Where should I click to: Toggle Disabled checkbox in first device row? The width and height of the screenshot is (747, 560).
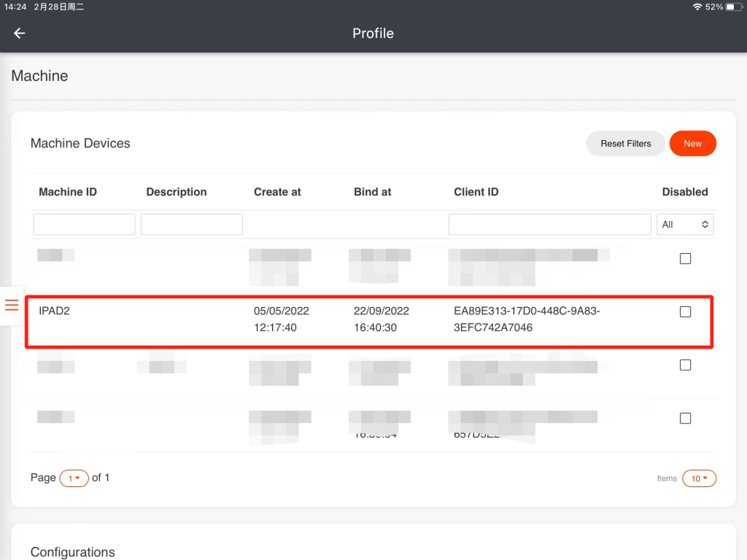[x=685, y=259]
